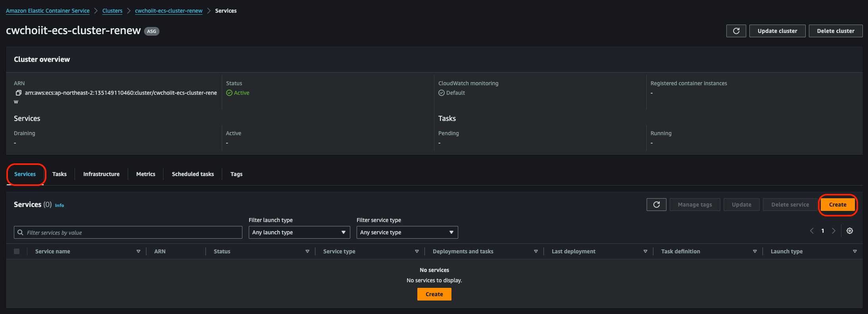The image size is (868, 314).
Task: Click the Delete cluster button
Action: [x=835, y=31]
